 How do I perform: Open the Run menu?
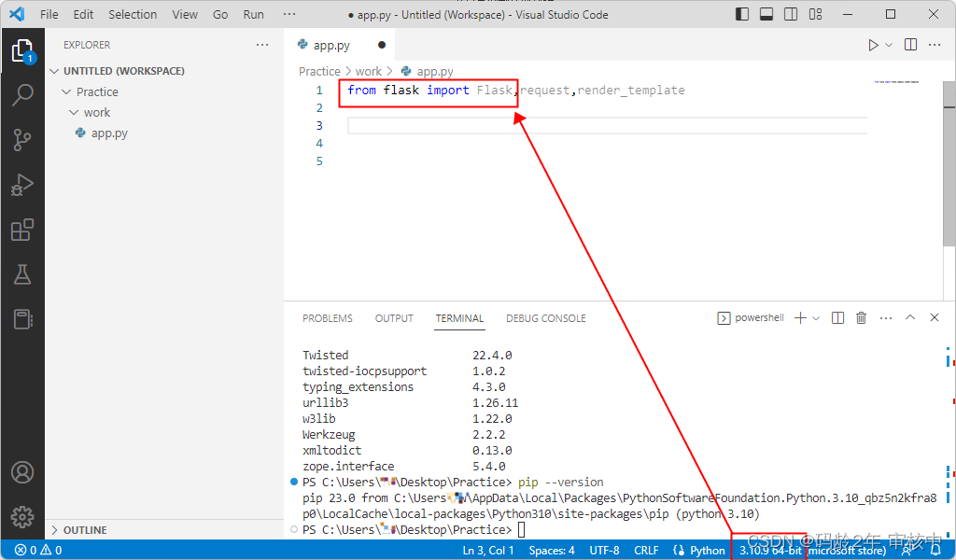[254, 14]
